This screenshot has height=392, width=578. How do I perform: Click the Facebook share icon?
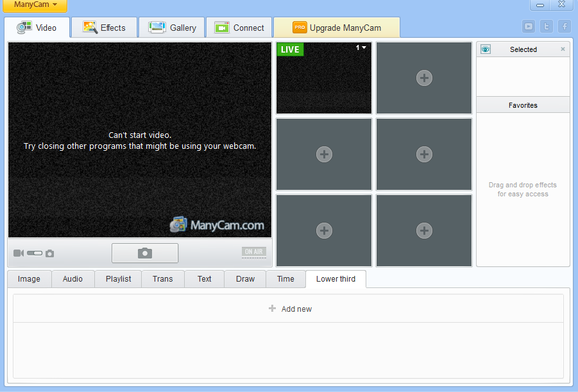pyautogui.click(x=564, y=26)
